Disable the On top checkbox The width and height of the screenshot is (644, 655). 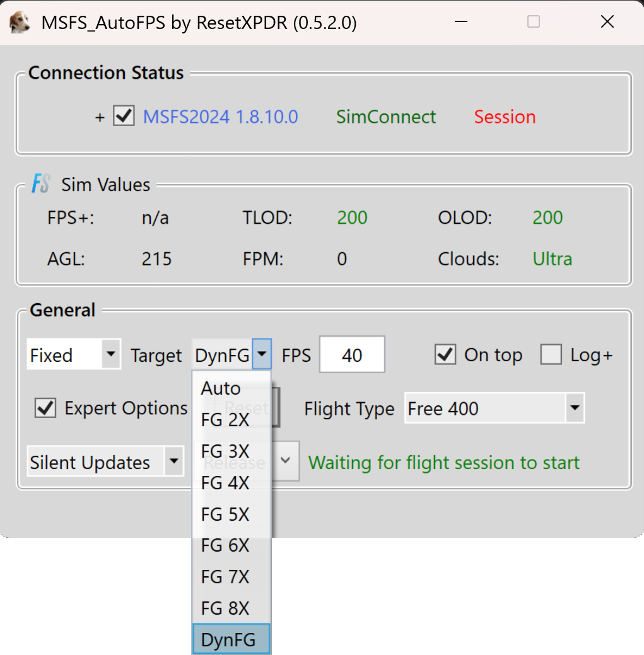tap(445, 355)
